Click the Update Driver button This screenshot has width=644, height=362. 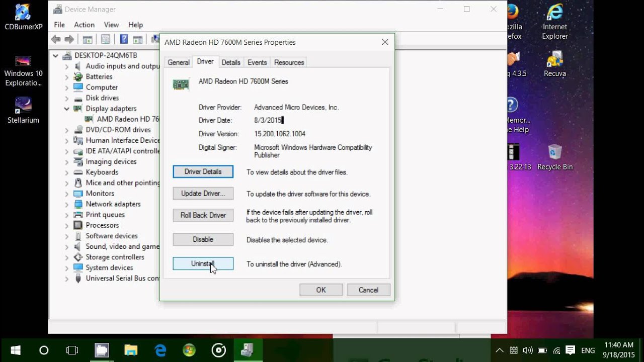(x=203, y=194)
